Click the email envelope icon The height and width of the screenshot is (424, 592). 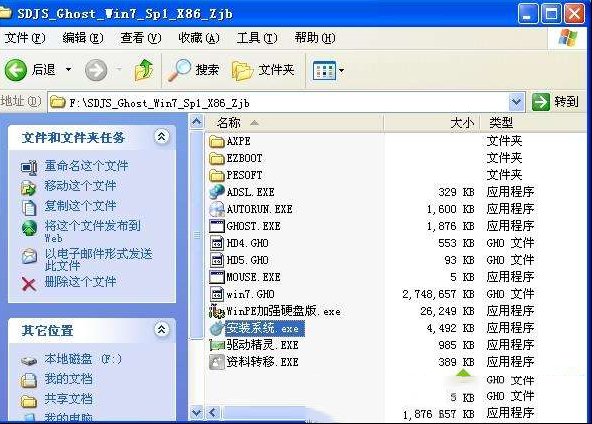29,256
